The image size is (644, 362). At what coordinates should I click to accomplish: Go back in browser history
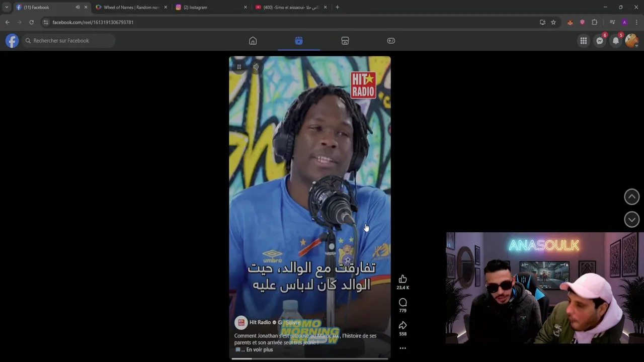pyautogui.click(x=7, y=22)
